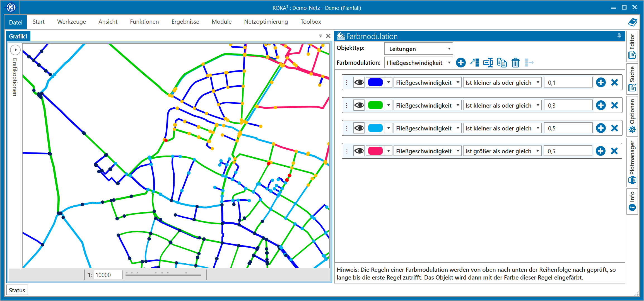Click the green color swatch
644x301 pixels.
click(375, 105)
